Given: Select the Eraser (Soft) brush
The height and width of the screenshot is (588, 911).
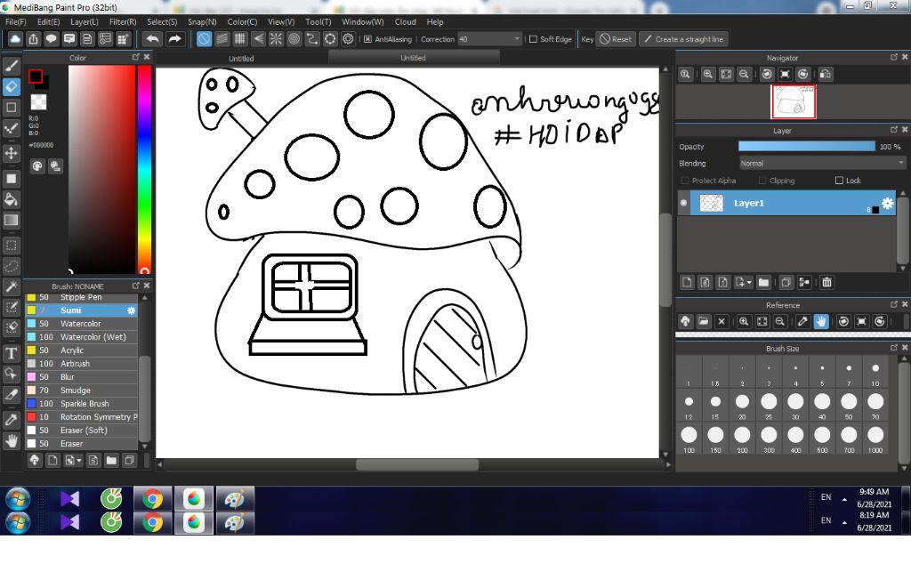Looking at the screenshot, I should tap(81, 431).
